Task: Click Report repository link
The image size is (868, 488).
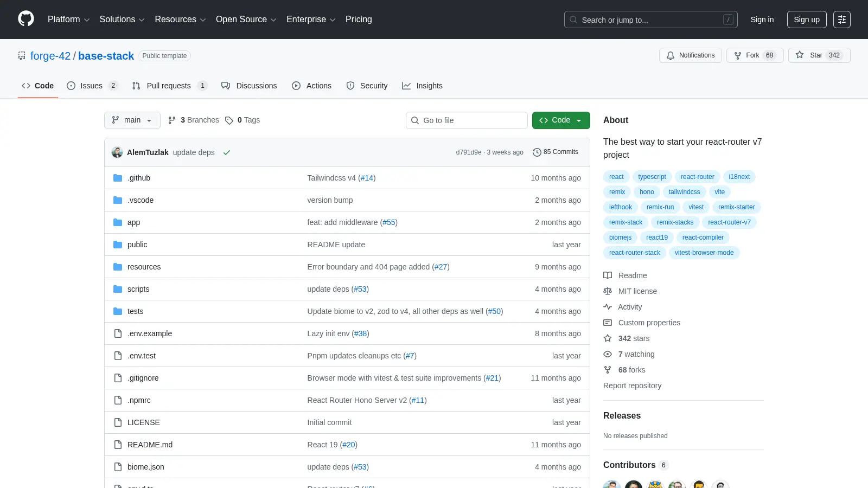Action: 632,386
